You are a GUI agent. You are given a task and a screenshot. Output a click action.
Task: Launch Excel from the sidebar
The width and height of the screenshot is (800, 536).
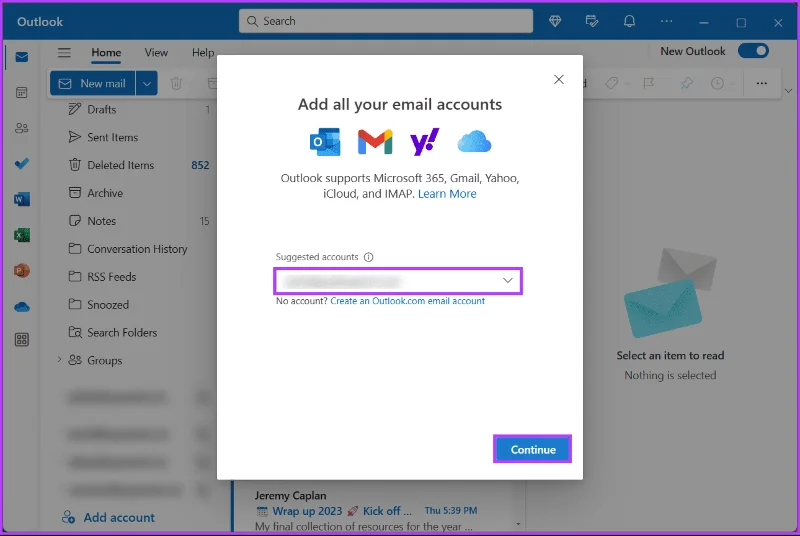point(21,235)
